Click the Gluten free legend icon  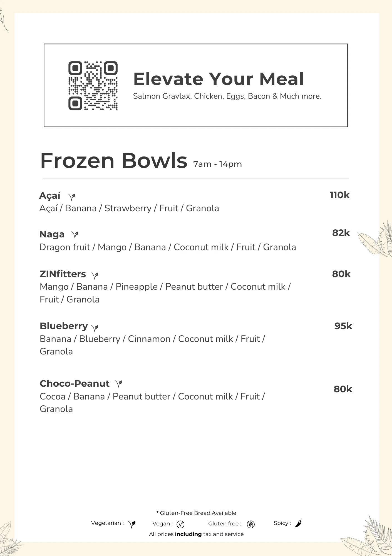click(x=251, y=524)
